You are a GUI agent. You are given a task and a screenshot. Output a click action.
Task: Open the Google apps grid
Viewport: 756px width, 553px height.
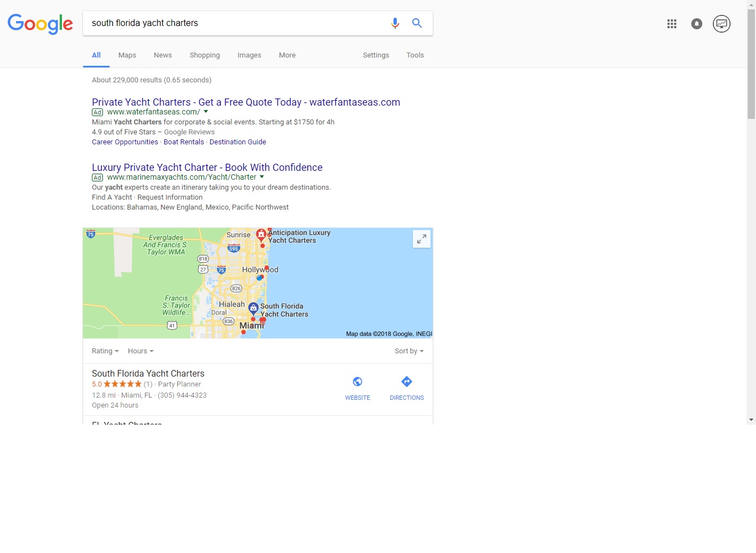pyautogui.click(x=672, y=24)
